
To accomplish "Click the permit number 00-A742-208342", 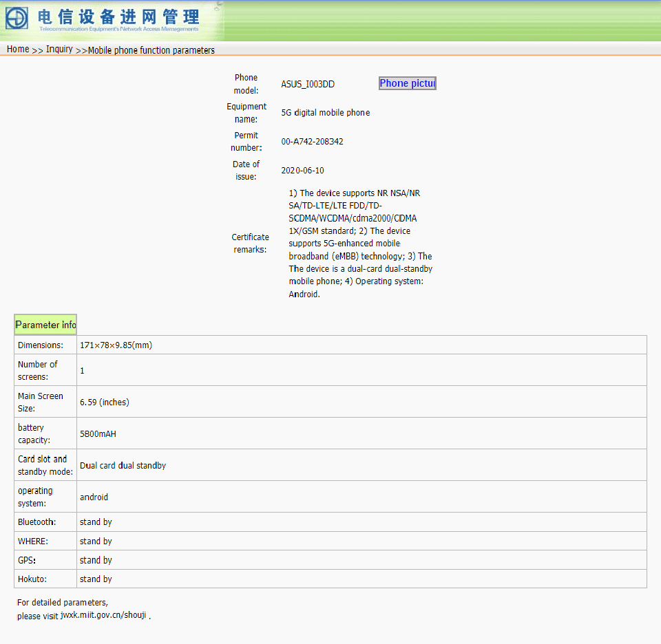I will (313, 142).
